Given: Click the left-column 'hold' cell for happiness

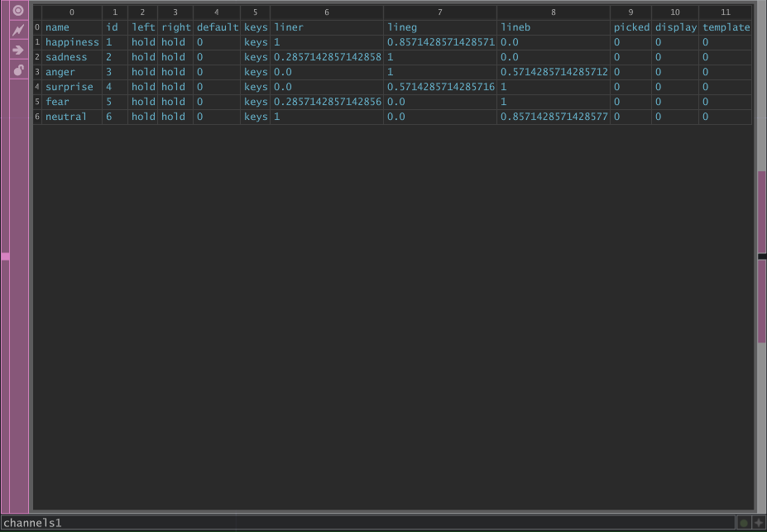Looking at the screenshot, I should (143, 42).
